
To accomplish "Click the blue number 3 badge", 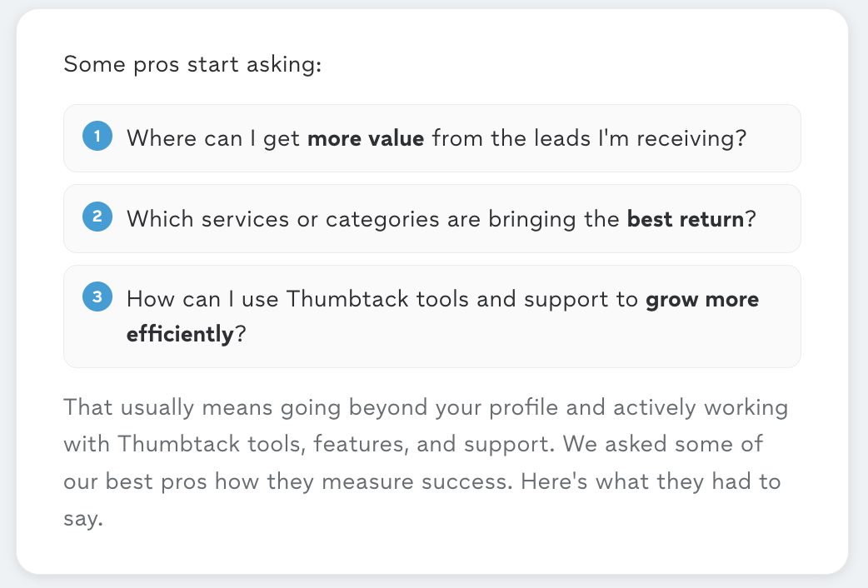I will [x=97, y=296].
